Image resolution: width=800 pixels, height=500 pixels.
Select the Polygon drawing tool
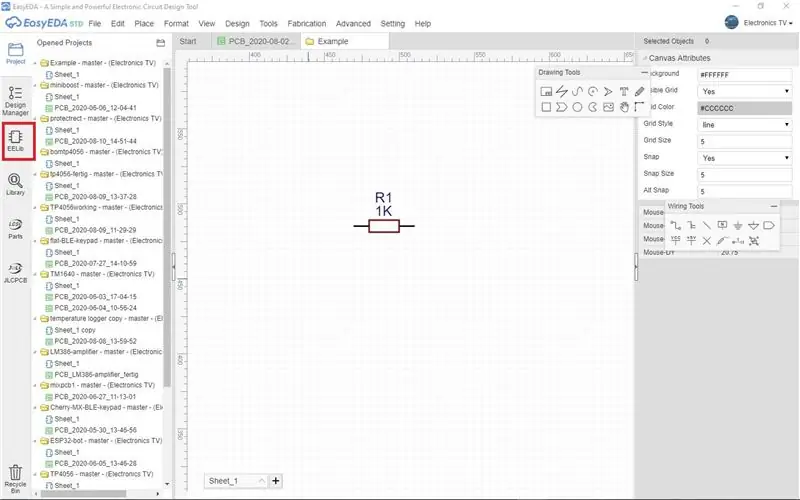(x=562, y=107)
